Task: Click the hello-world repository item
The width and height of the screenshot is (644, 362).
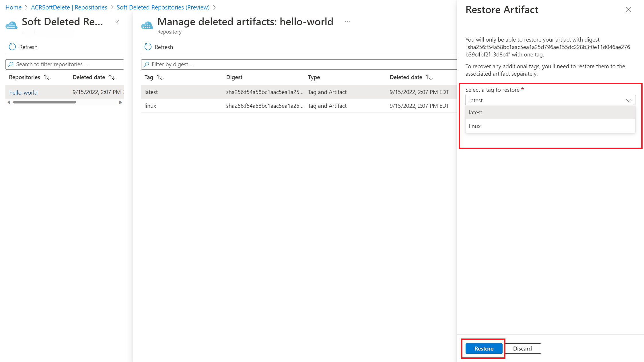Action: pyautogui.click(x=24, y=92)
